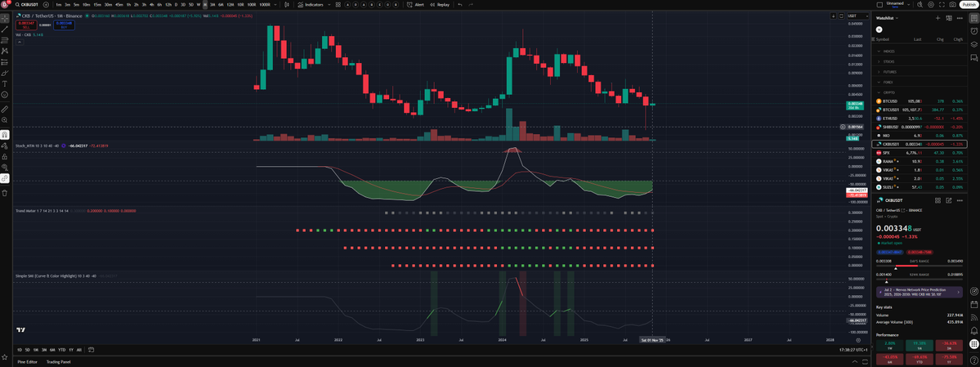Click the blue BUY price button

63,25
